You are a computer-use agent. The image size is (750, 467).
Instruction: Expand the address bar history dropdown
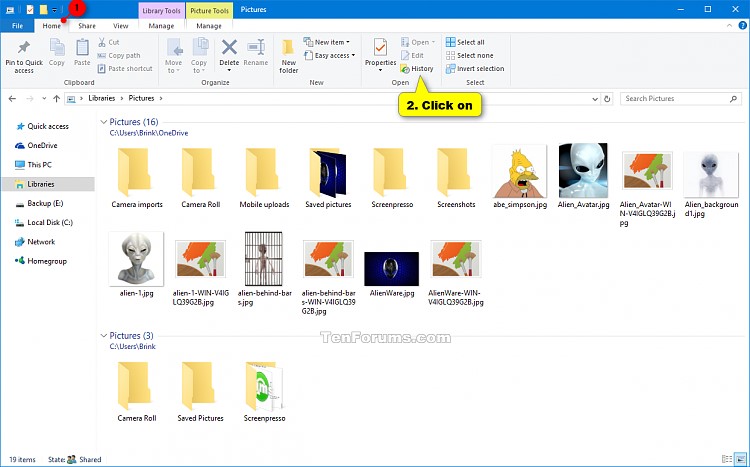click(595, 99)
